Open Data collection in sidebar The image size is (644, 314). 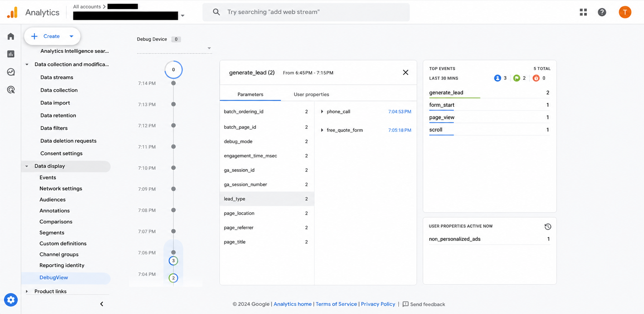click(59, 90)
